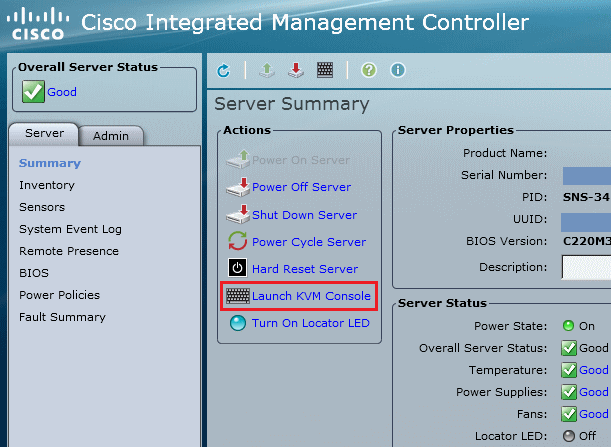The height and width of the screenshot is (447, 611).
Task: Click the green arrow Power On toolbar icon
Action: pos(267,71)
